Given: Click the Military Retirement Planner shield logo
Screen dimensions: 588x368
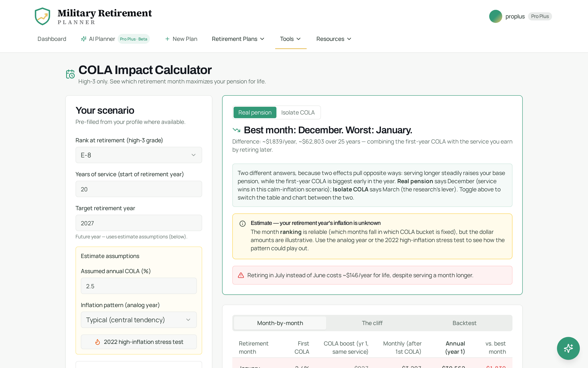Looking at the screenshot, I should (x=42, y=16).
